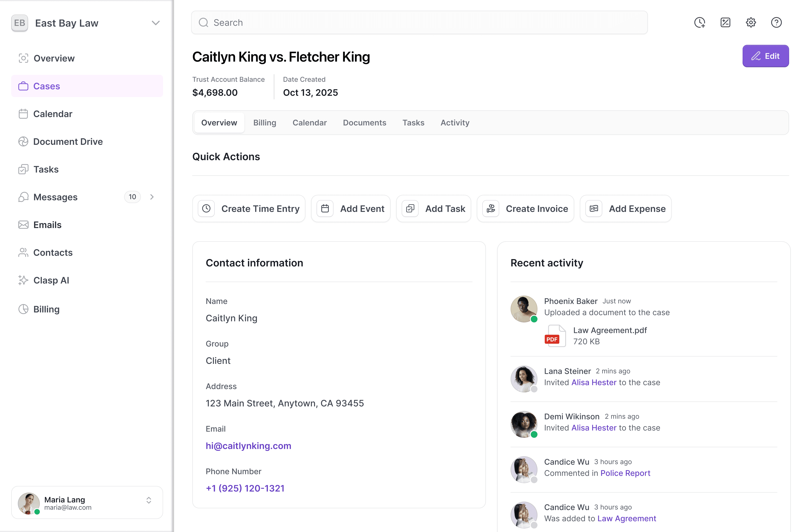This screenshot has height=532, width=807.
Task: Click the Cases briefcase icon
Action: [23, 86]
